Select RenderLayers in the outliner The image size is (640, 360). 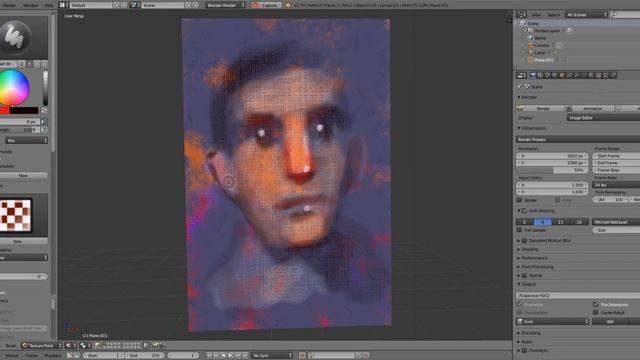click(547, 31)
